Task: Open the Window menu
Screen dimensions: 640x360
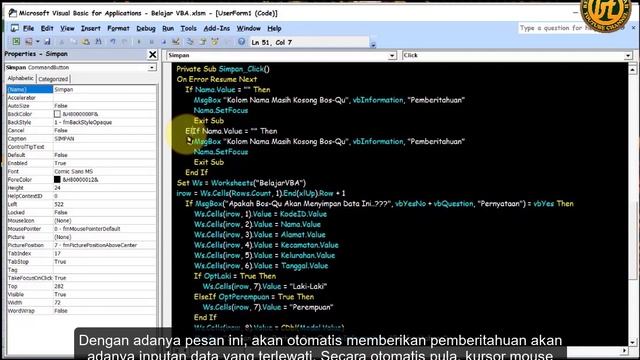Action: (x=249, y=28)
